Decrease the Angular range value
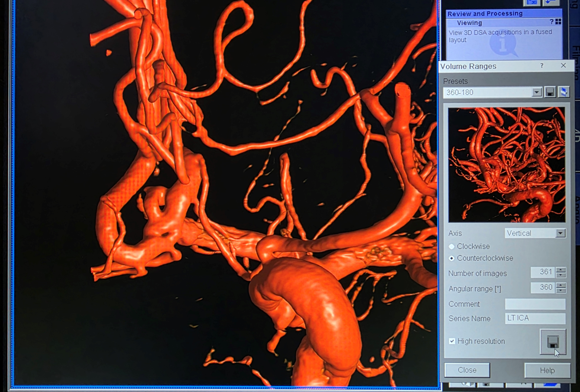 click(x=561, y=290)
